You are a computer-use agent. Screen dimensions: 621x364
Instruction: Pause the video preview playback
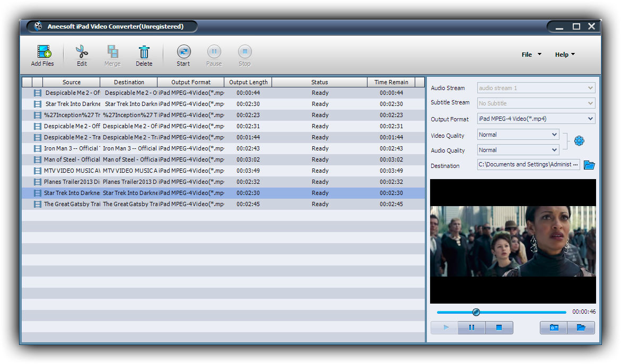tap(471, 327)
